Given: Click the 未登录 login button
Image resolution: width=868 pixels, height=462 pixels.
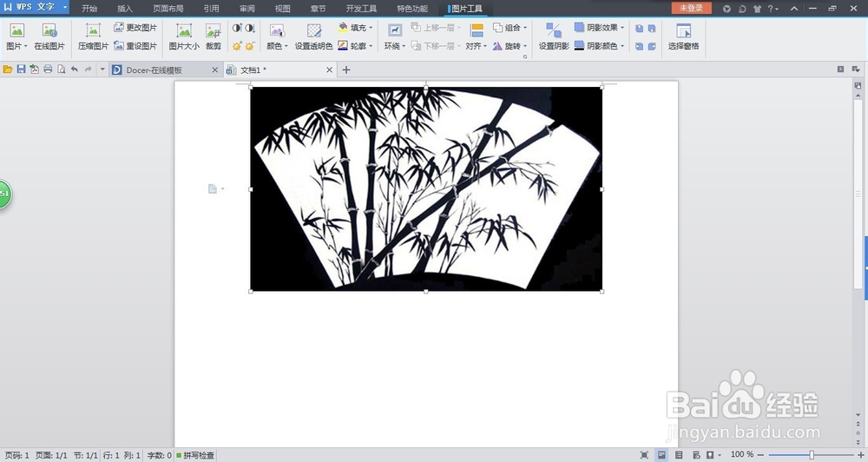Looking at the screenshot, I should pos(692,8).
